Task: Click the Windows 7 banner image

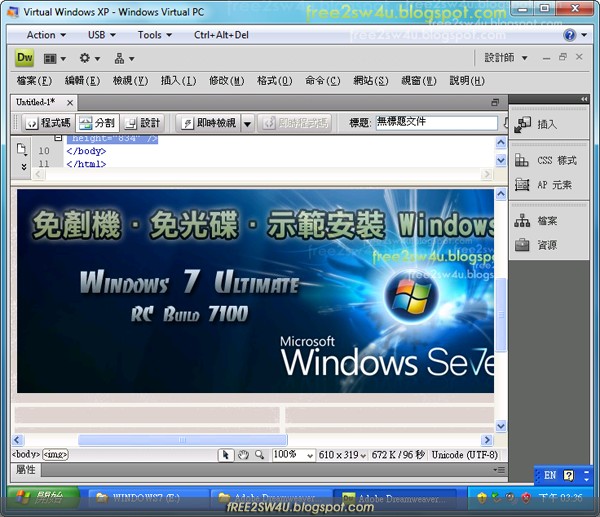Action: coord(255,291)
